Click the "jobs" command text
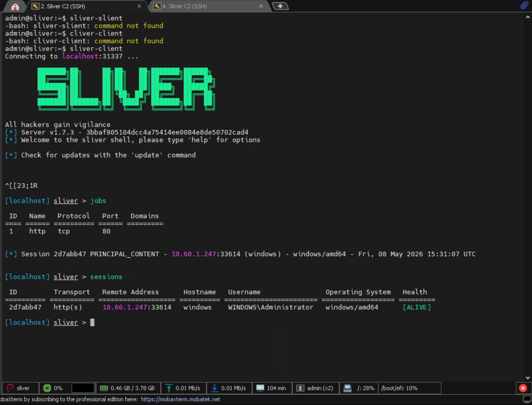The width and height of the screenshot is (532, 405). click(x=98, y=201)
